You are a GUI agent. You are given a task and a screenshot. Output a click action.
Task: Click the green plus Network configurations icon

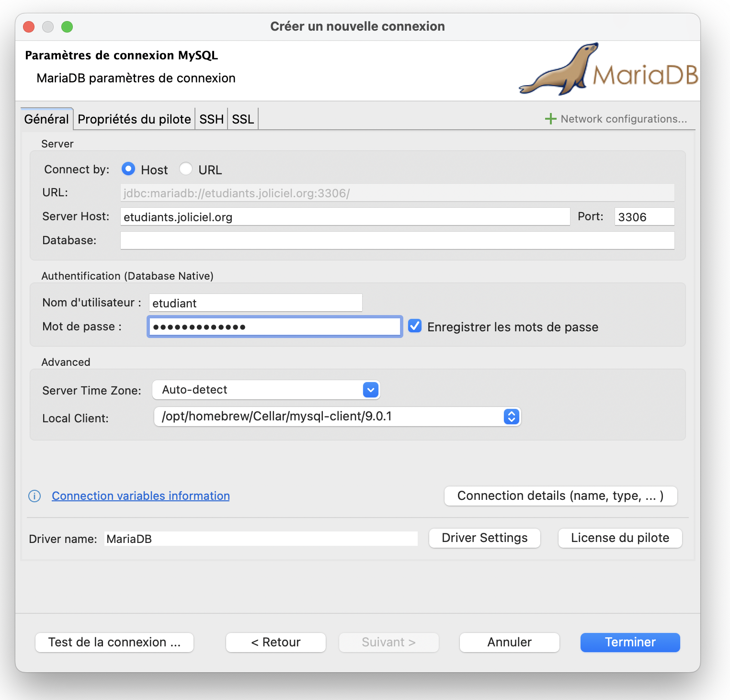pyautogui.click(x=550, y=119)
